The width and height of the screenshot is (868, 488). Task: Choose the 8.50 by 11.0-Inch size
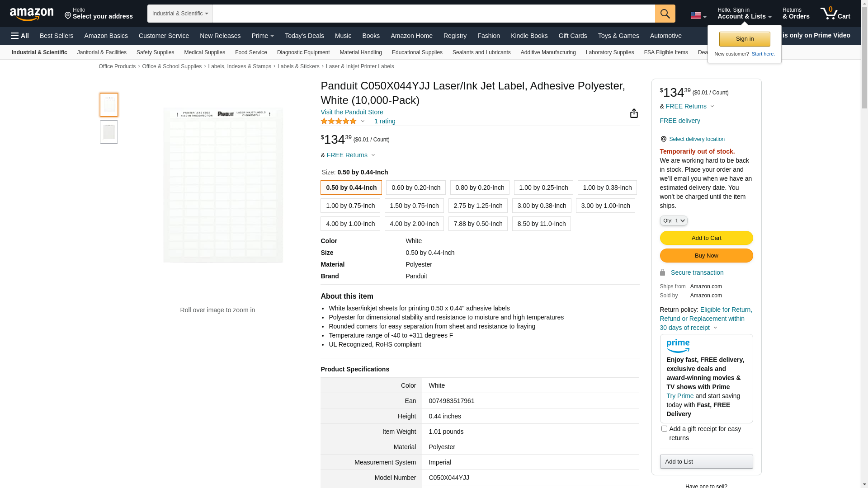point(541,224)
